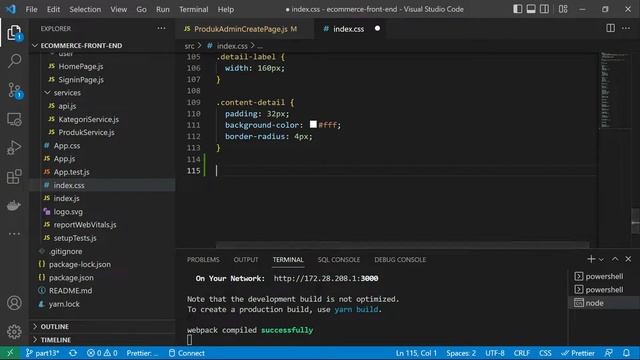This screenshot has width=640, height=360.
Task: Select CSS language mode indicator
Action: click(545, 353)
